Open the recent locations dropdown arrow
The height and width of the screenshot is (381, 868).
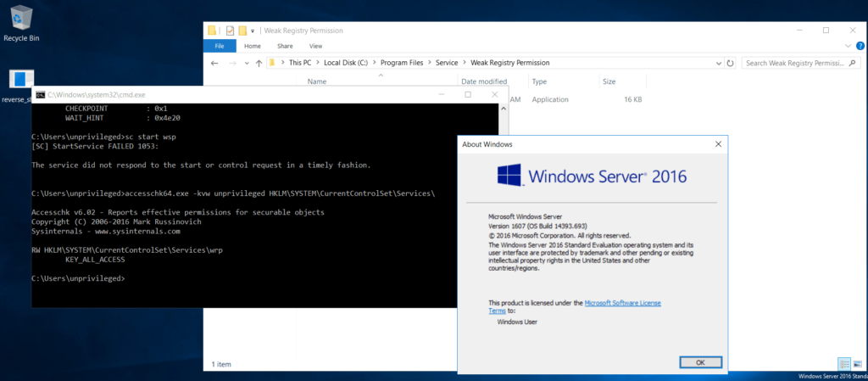247,64
